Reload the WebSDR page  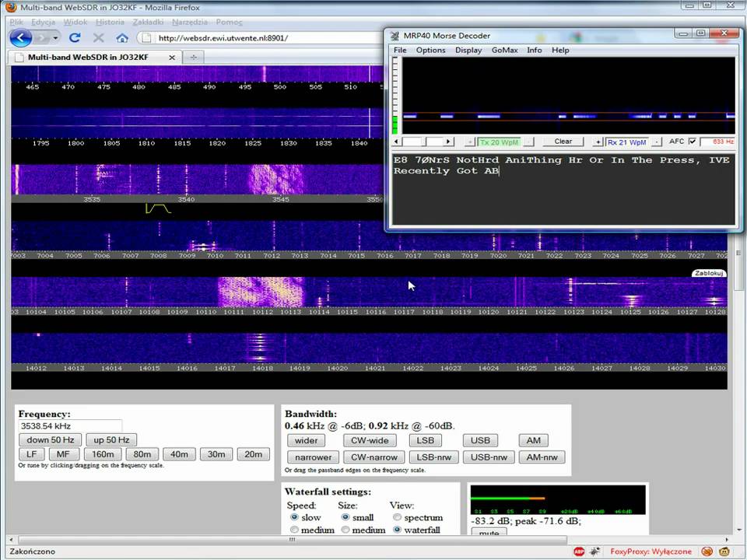(x=75, y=37)
